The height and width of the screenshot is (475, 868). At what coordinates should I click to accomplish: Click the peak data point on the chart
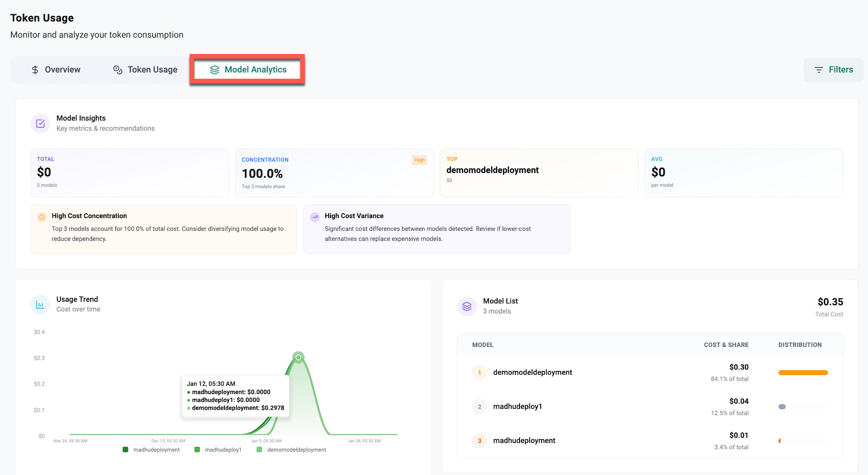tap(298, 357)
